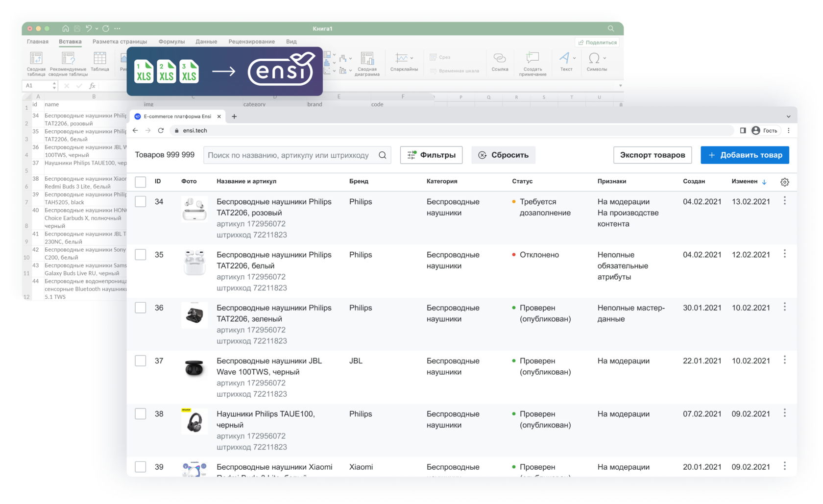Image resolution: width=823 pixels, height=504 pixels.
Task: Expand the Спарклайны dropdown arrow
Action: coord(412,58)
